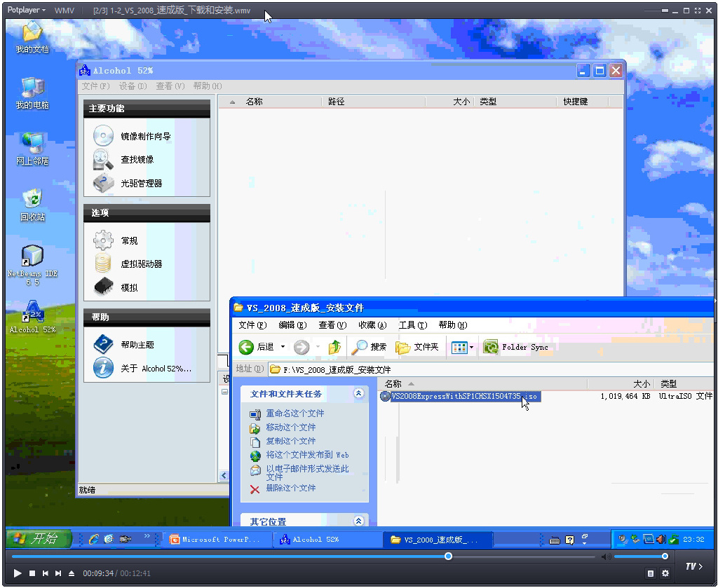This screenshot has width=718, height=588.
Task: Click 复制这个文件 task link
Action: [291, 441]
